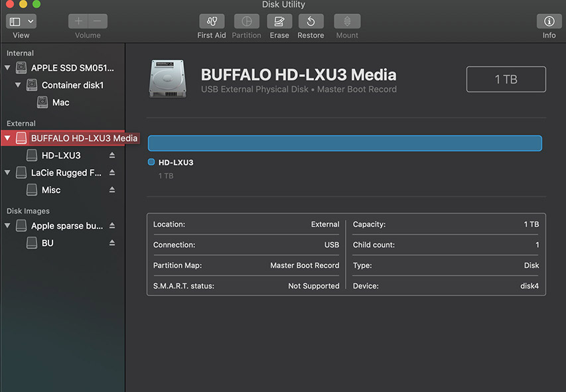
Task: Click the External section header
Action: pyautogui.click(x=21, y=123)
